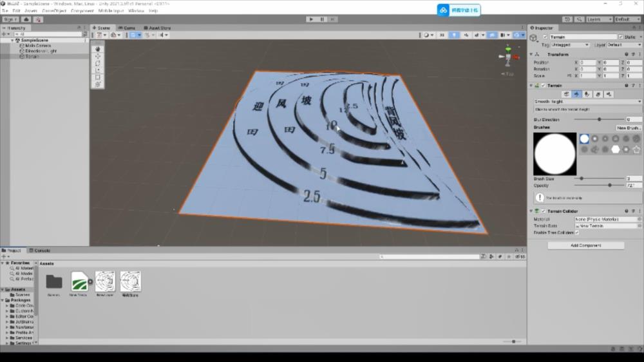
Task: Toggle the Static checkbox
Action: click(621, 37)
